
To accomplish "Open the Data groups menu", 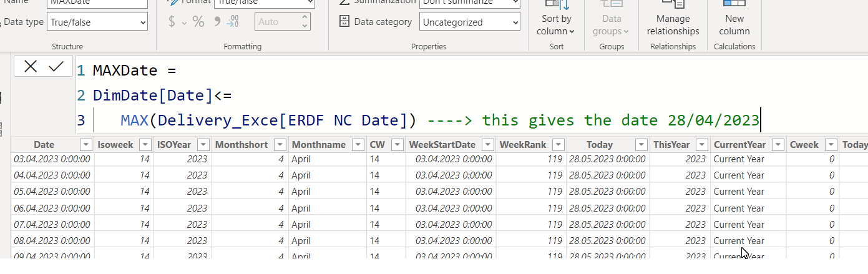I will [x=612, y=19].
